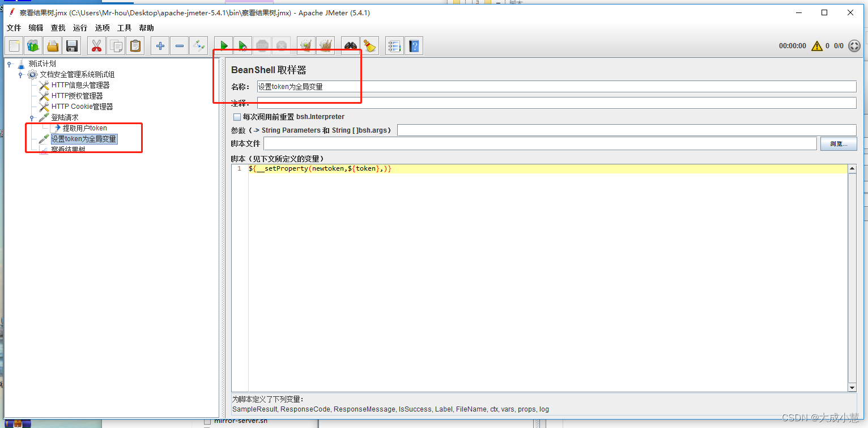The height and width of the screenshot is (428, 868).
Task: Click the 0/0 active threads counter
Action: point(839,46)
